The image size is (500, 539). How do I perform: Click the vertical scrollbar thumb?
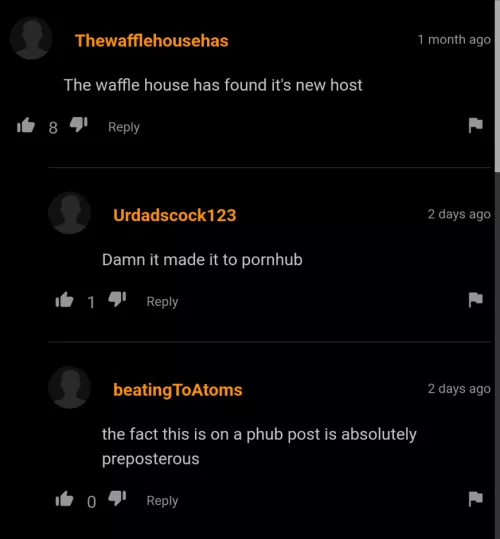pos(497,86)
